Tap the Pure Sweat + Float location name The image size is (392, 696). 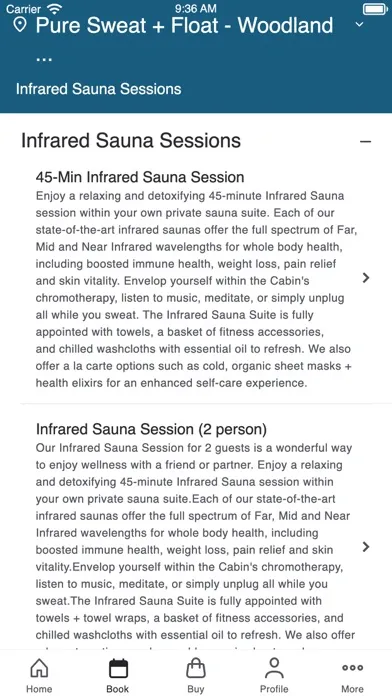click(184, 25)
